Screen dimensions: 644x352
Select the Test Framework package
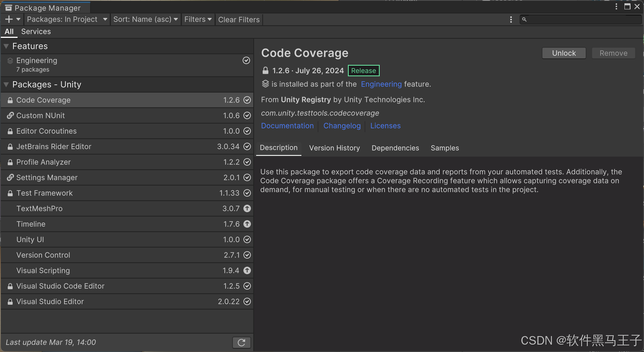[x=127, y=193]
